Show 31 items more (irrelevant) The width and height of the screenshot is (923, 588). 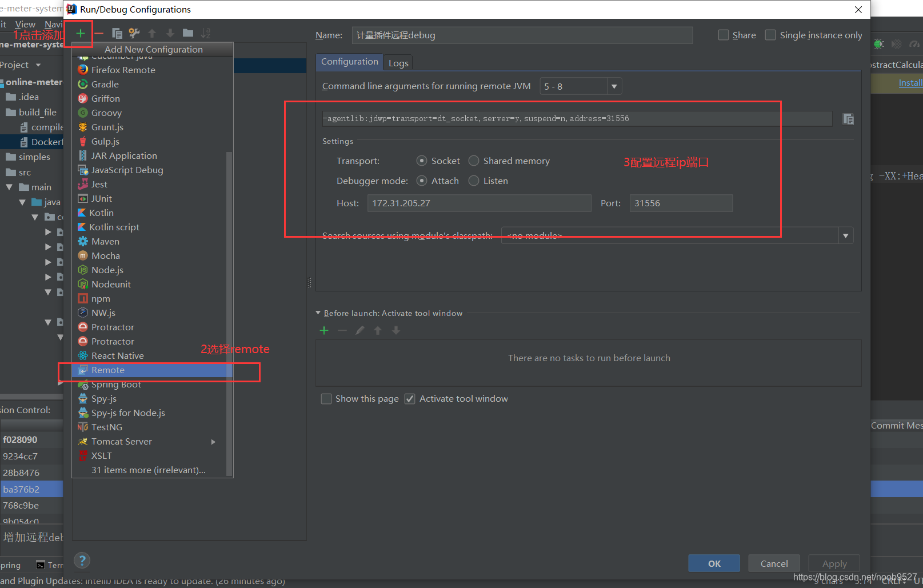click(x=150, y=470)
